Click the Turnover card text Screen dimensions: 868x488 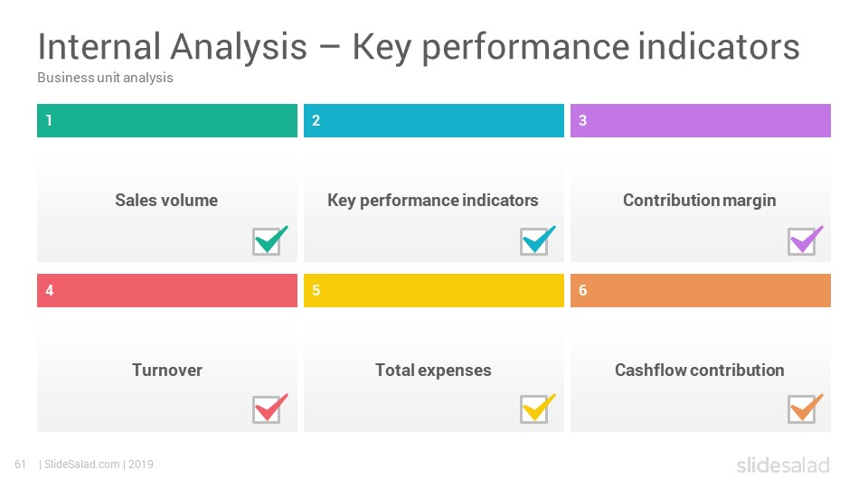pyautogui.click(x=167, y=371)
